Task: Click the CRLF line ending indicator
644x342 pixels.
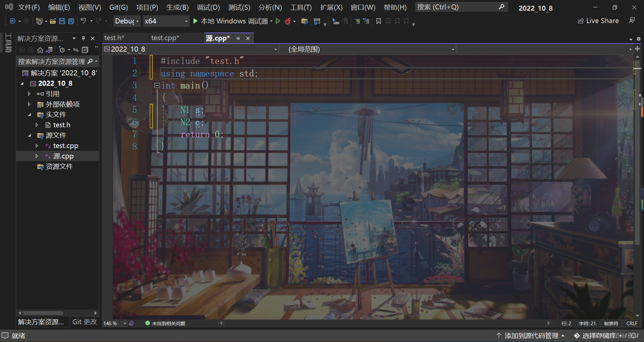Action: (632, 323)
